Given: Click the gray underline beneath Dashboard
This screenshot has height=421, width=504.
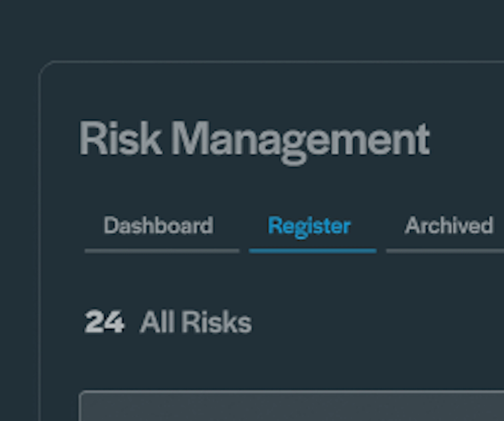Looking at the screenshot, I should [x=162, y=251].
